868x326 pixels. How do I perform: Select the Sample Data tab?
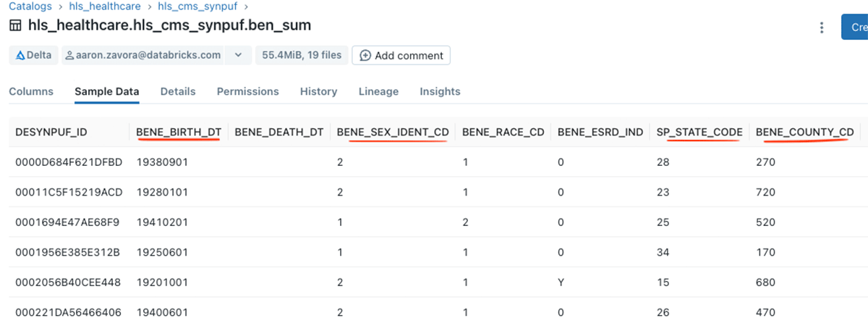107,91
